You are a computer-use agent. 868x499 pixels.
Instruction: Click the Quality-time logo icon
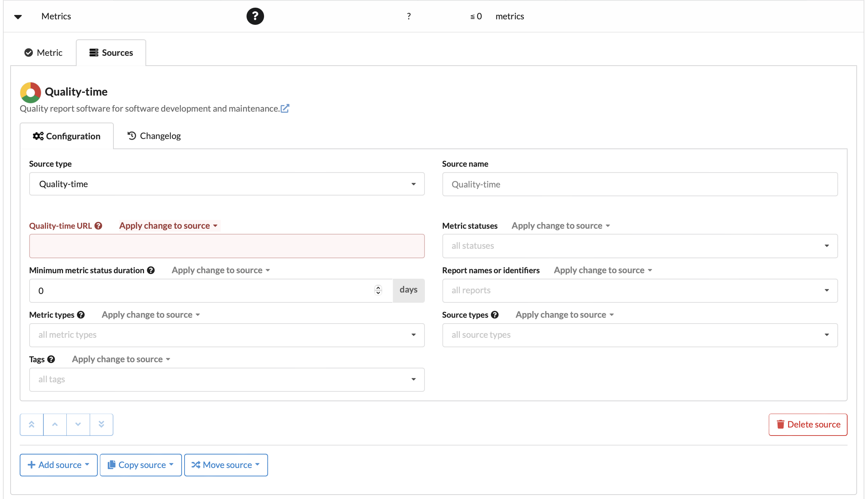point(31,92)
